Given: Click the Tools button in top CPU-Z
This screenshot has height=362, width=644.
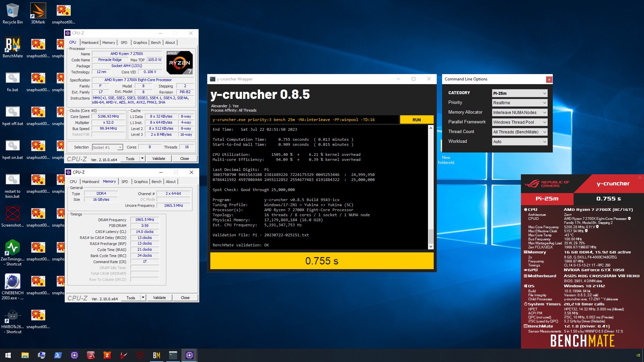Looking at the screenshot, I should [130, 159].
